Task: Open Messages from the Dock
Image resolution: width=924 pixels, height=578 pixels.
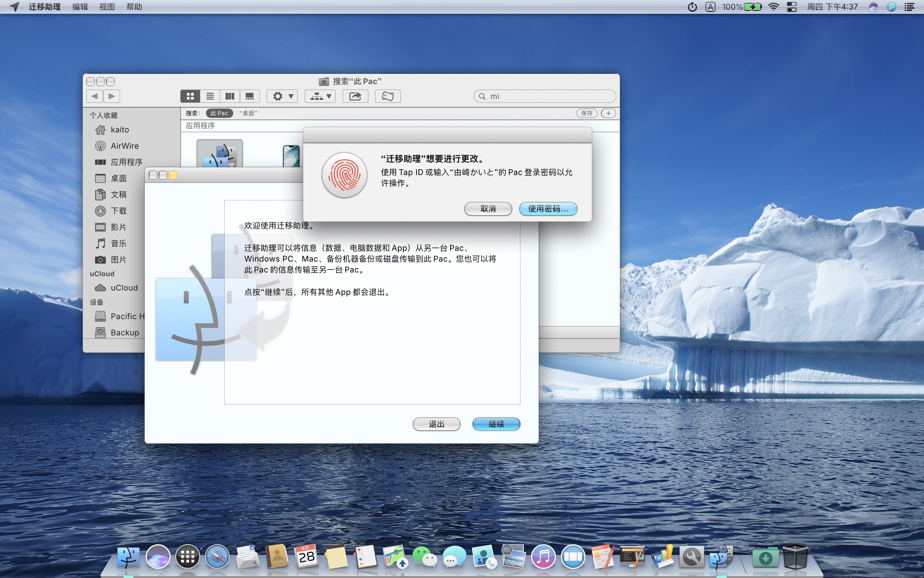Action: click(x=454, y=557)
